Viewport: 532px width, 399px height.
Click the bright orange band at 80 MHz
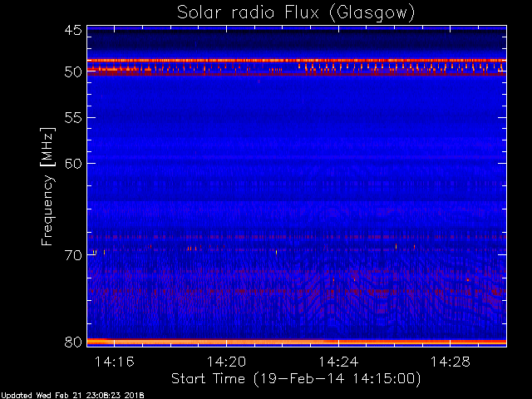click(297, 342)
